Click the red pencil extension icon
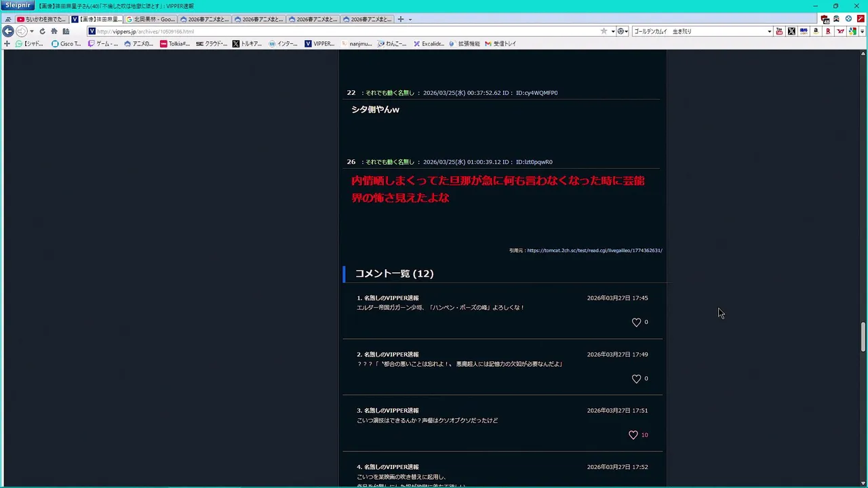 click(861, 19)
